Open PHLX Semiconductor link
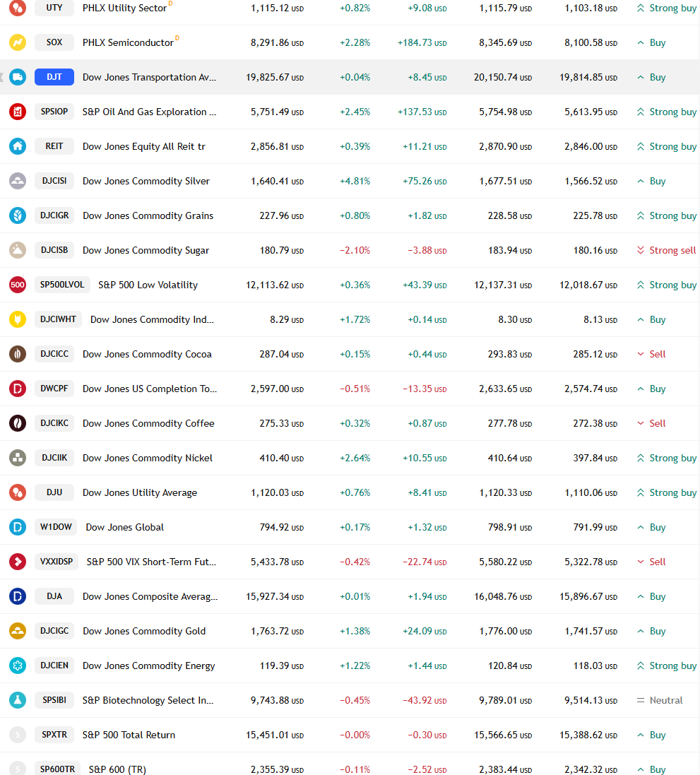Screen dimensions: 700x775 128,42
